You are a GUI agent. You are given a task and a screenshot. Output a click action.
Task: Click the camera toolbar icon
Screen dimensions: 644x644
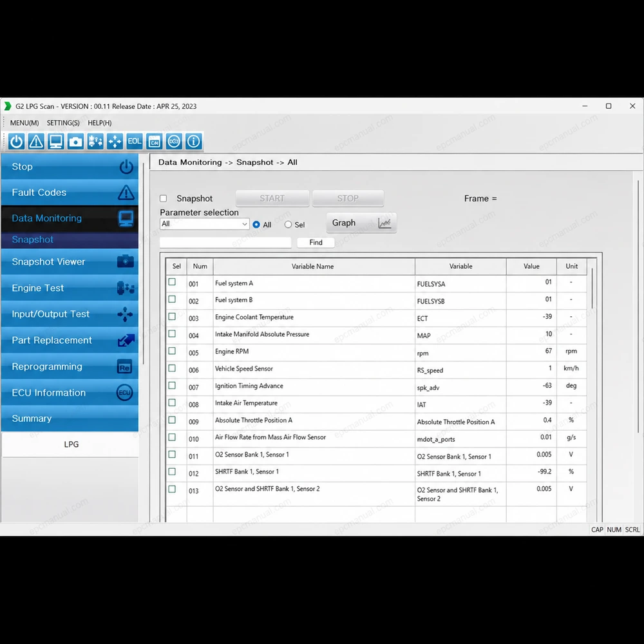click(x=75, y=141)
